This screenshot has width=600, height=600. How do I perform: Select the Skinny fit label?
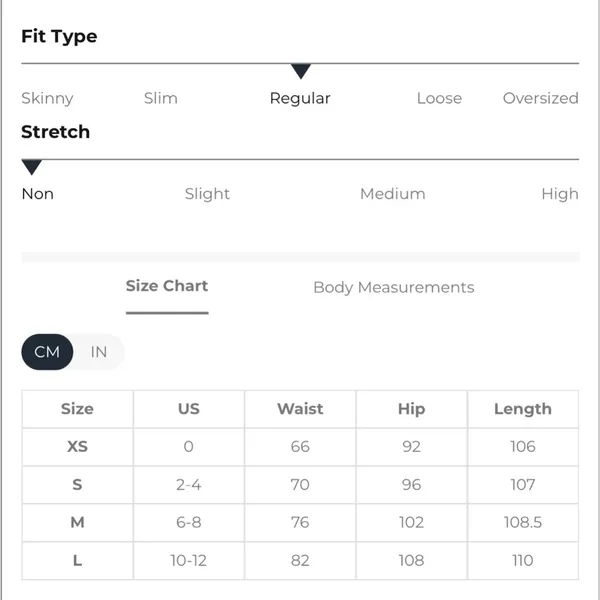(x=47, y=98)
